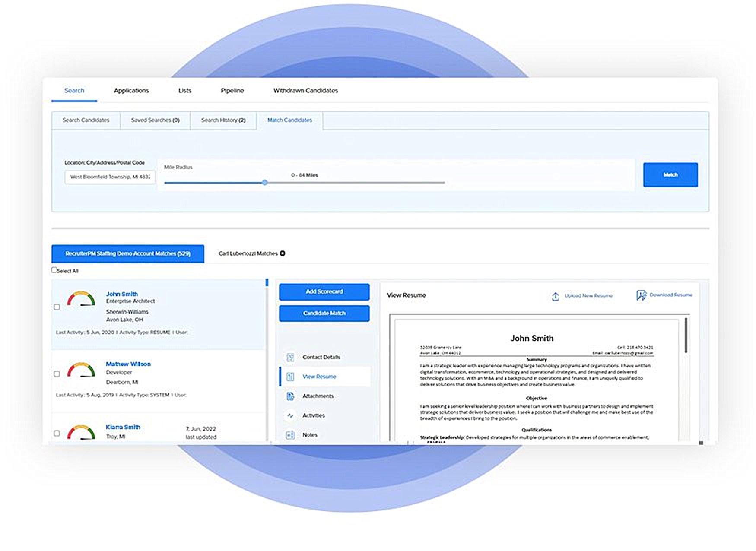Screen dimensions: 756x551
Task: Open the Notes icon
Action: pyautogui.click(x=290, y=435)
